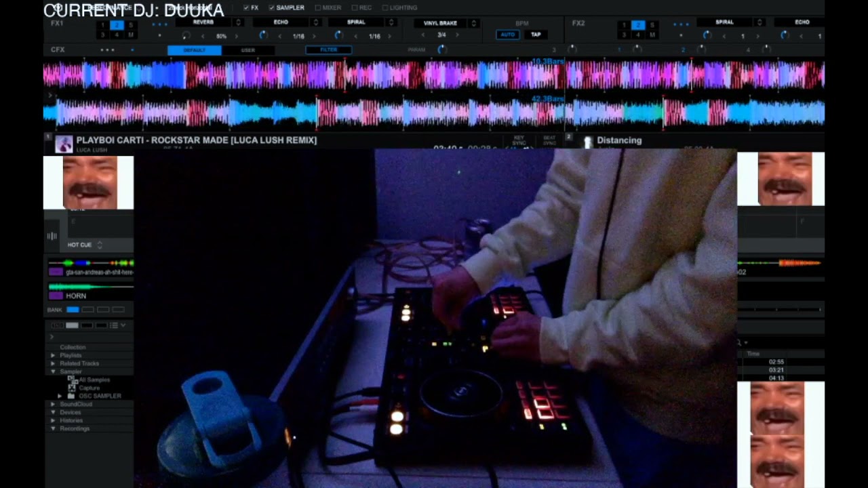Click Playboi Carti track artwork thumbnail
This screenshot has height=488, width=868.
click(x=64, y=144)
